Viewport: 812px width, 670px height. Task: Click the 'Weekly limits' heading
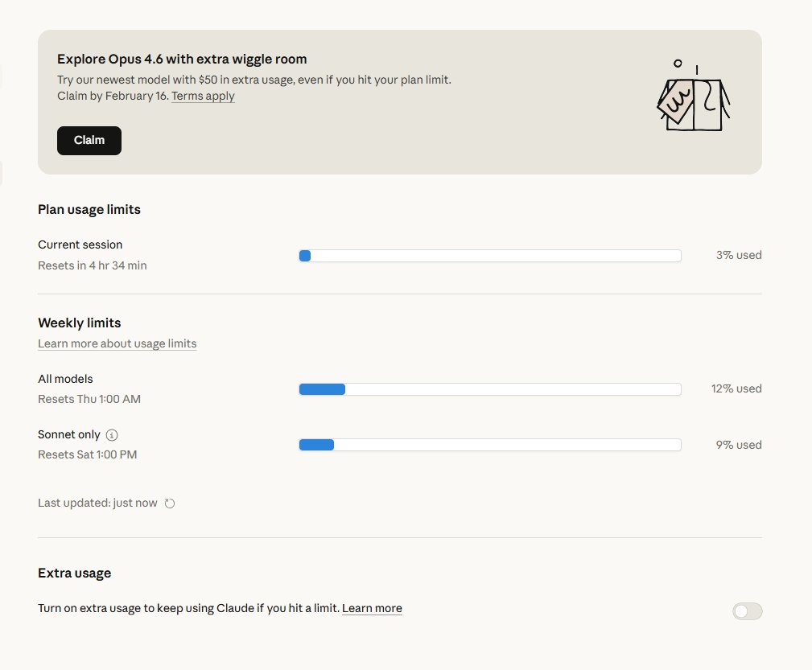(x=79, y=323)
